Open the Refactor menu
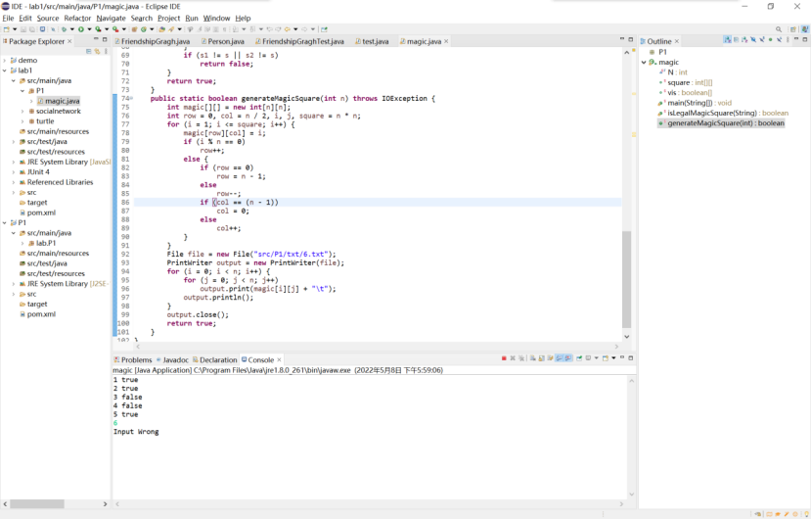 77,19
